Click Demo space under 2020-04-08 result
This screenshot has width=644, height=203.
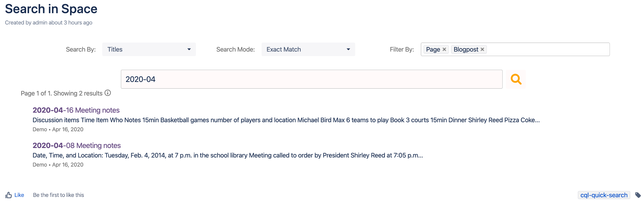click(x=40, y=165)
